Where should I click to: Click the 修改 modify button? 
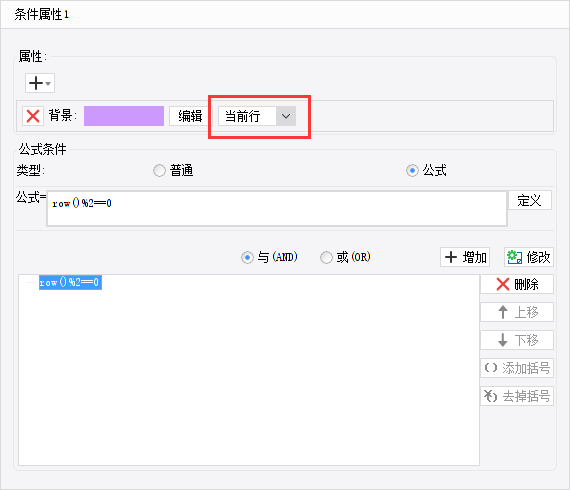[529, 257]
